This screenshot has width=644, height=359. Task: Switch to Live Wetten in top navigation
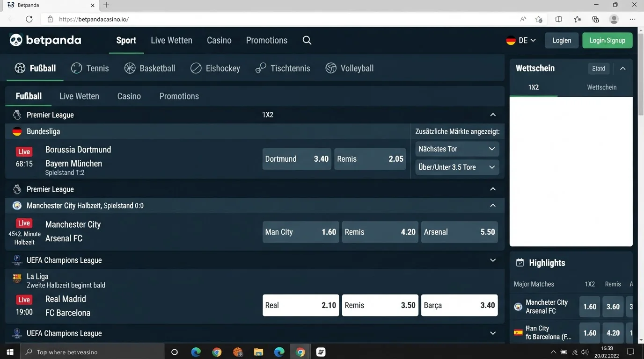[171, 40]
